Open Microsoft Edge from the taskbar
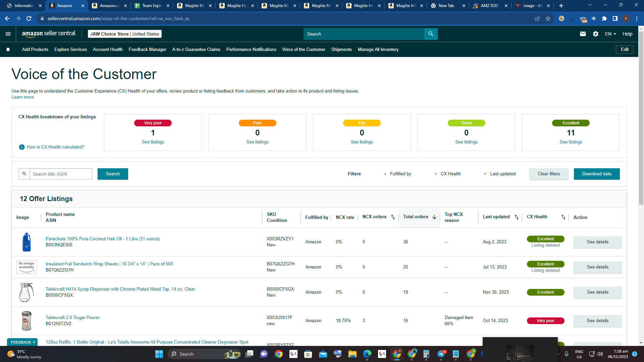This screenshot has width=644, height=362. tap(367, 354)
